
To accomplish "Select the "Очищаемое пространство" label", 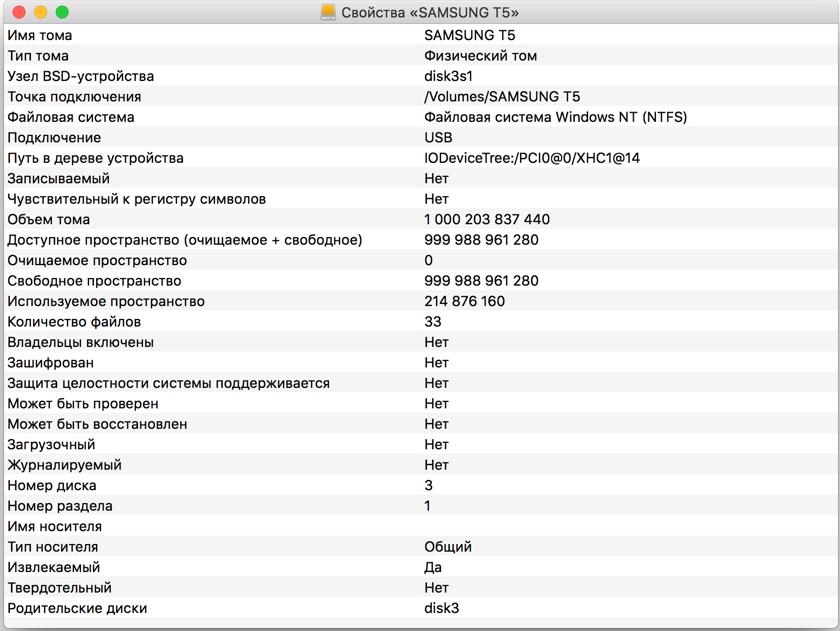I will (x=97, y=260).
